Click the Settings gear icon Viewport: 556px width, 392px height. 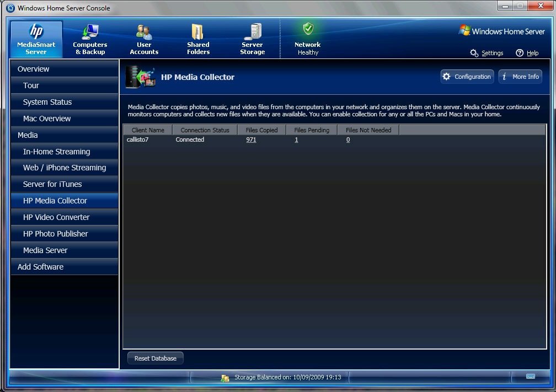[474, 53]
